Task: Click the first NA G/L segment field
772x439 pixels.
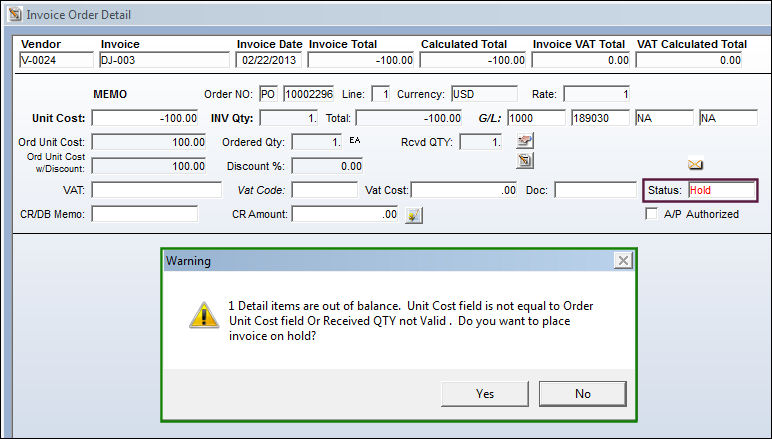Action: pos(664,118)
